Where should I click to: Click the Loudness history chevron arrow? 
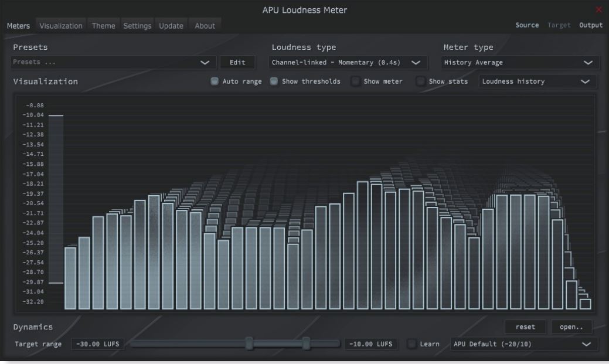click(585, 81)
